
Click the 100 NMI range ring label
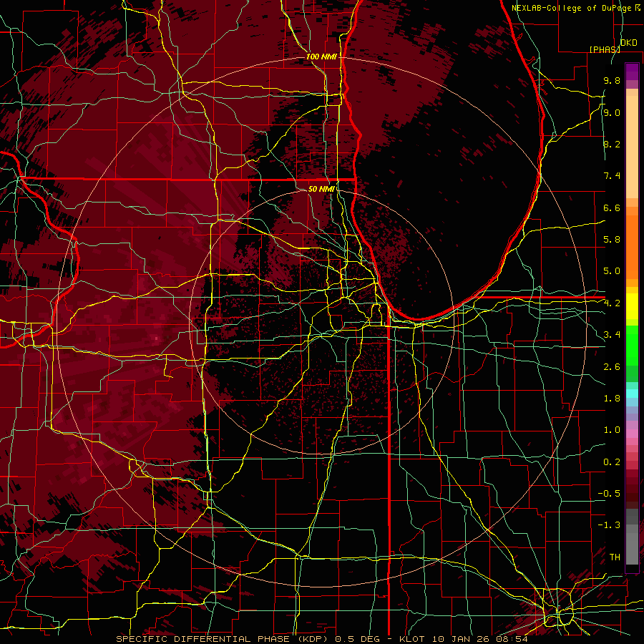pyautogui.click(x=321, y=57)
